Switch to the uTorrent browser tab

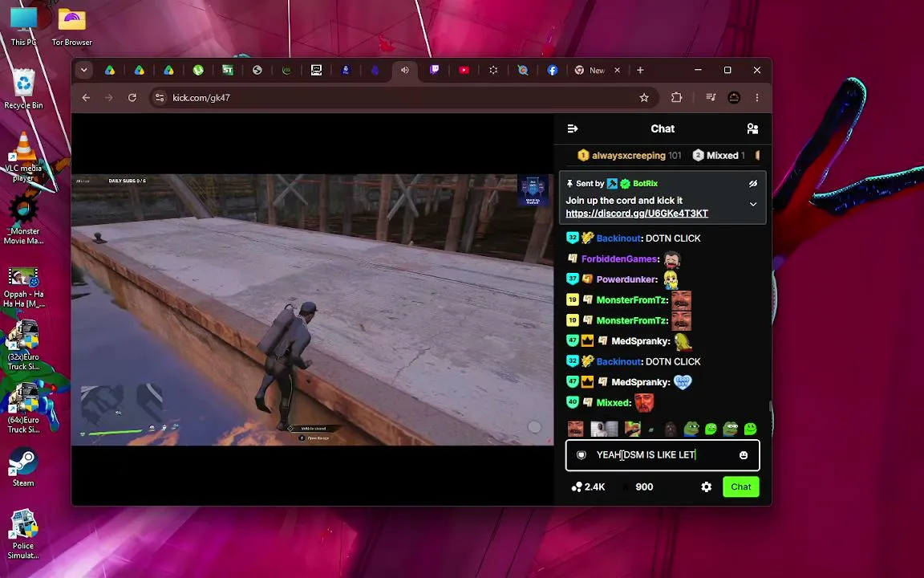tap(198, 70)
